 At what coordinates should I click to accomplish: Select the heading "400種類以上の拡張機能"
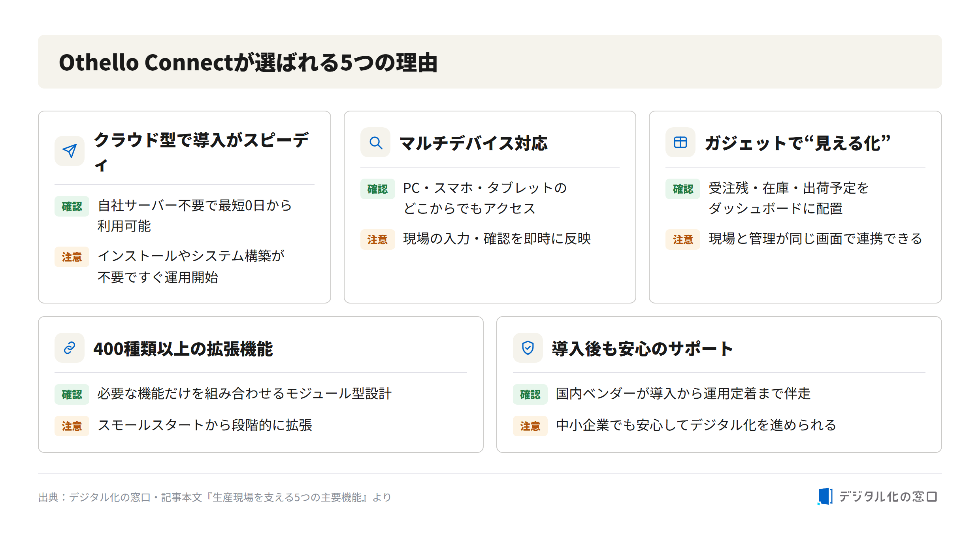183,349
